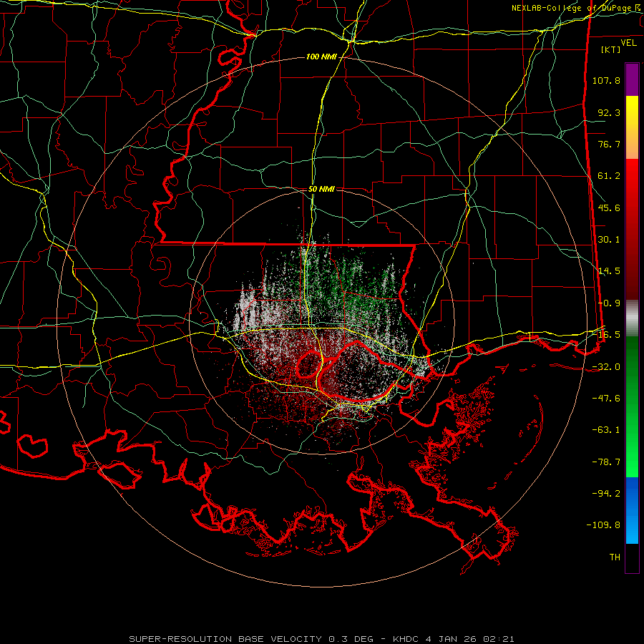
Task: Click the 50 NMI range ring label
Action: [x=321, y=189]
